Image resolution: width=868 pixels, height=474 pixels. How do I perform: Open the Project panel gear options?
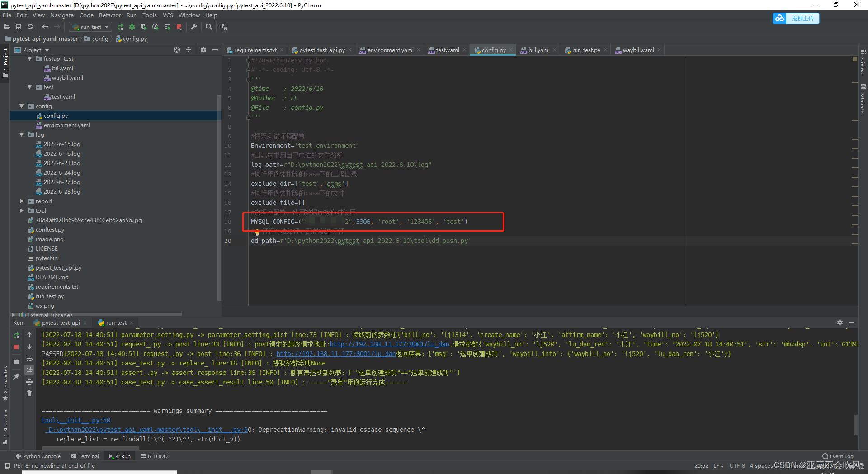click(203, 50)
